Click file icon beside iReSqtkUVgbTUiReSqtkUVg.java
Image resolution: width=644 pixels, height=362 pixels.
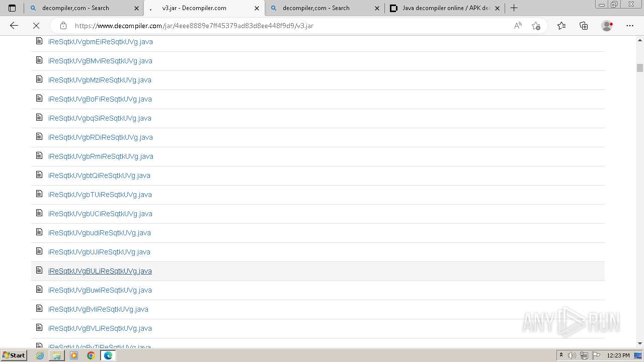[x=39, y=194]
